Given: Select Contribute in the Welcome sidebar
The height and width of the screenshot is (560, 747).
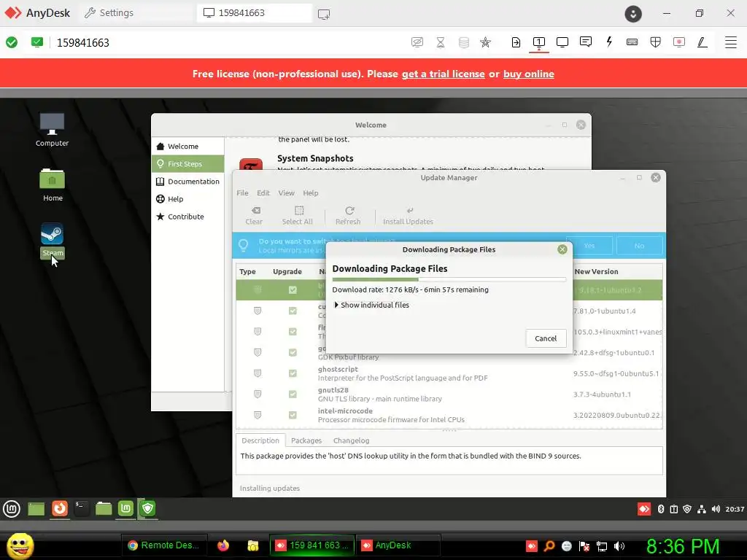Looking at the screenshot, I should click(187, 216).
